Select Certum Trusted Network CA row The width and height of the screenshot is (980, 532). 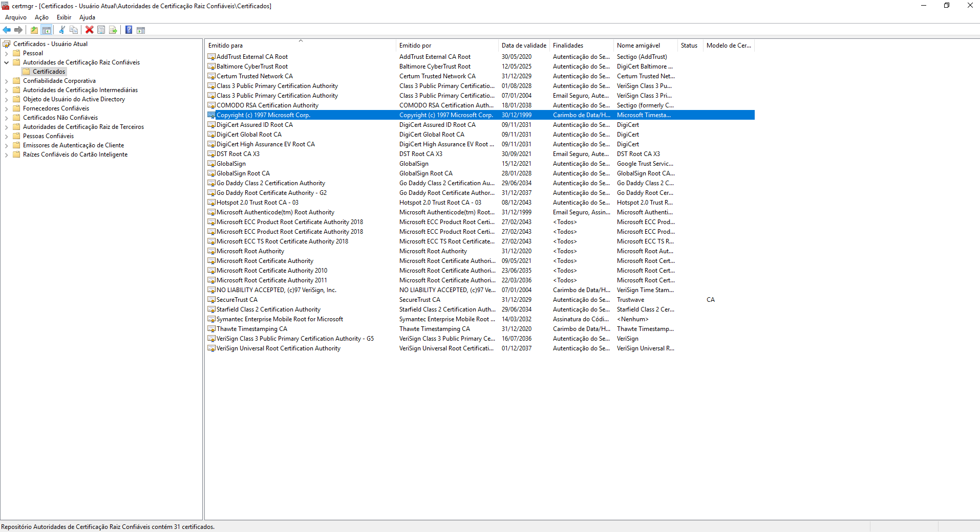point(480,76)
